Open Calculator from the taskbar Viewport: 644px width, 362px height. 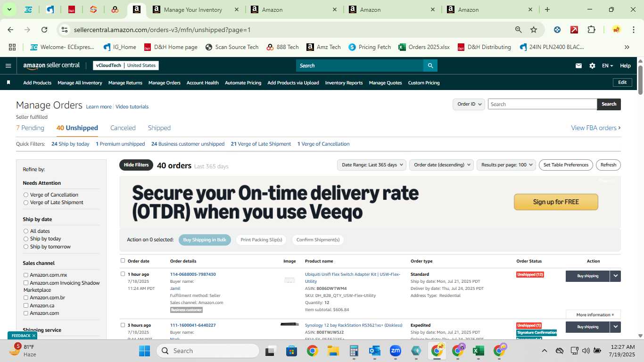(354, 351)
